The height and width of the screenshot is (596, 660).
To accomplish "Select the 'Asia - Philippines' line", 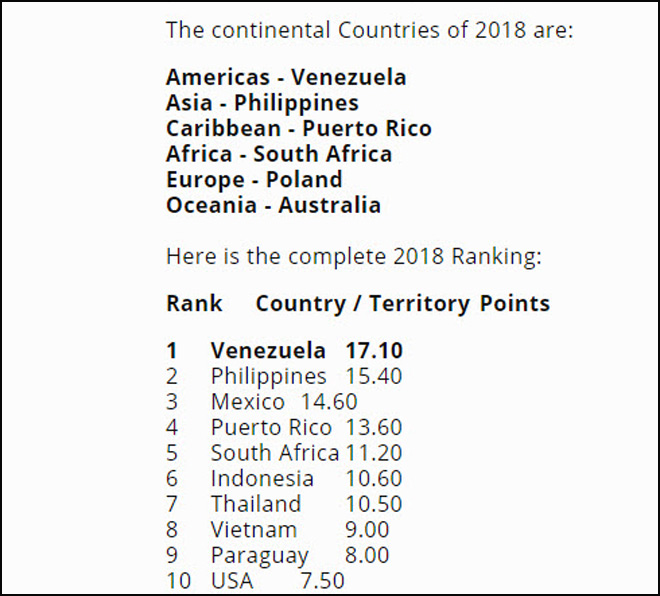I will pos(262,103).
